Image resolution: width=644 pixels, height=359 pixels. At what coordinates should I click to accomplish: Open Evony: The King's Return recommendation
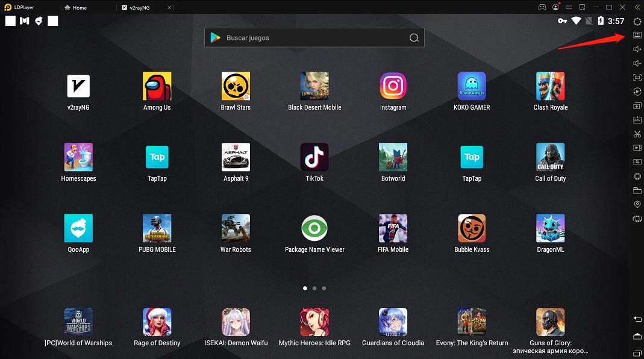(x=472, y=322)
